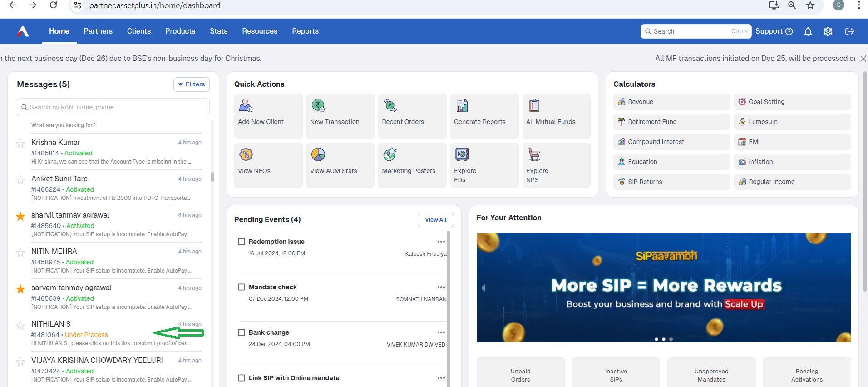Open options menu for Bank change
This screenshot has width=868, height=387.
(441, 332)
